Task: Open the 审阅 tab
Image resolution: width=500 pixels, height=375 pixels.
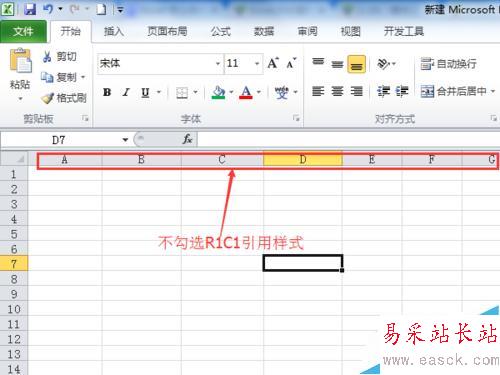Action: [x=307, y=31]
